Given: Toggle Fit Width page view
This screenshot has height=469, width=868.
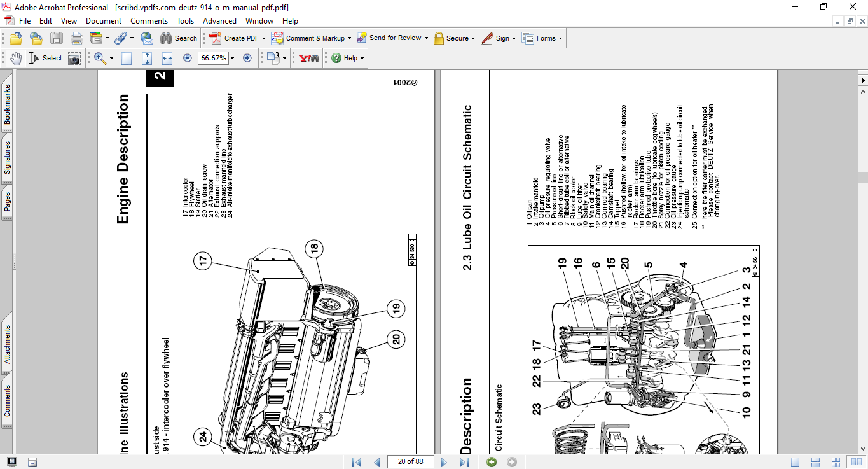Looking at the screenshot, I should 169,58.
